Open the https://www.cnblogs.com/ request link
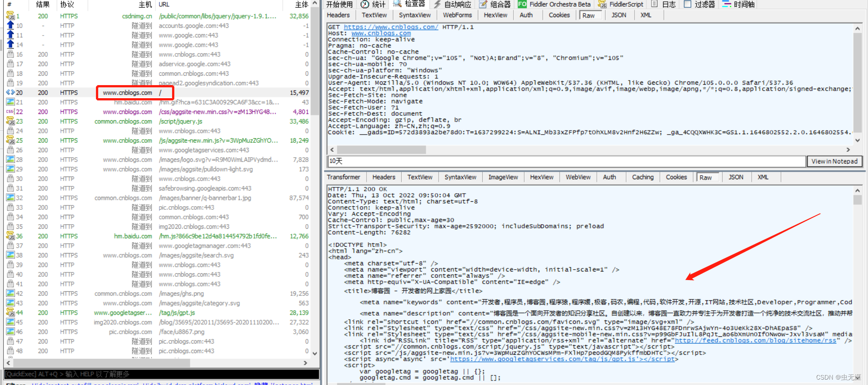868x385 pixels. coord(391,27)
